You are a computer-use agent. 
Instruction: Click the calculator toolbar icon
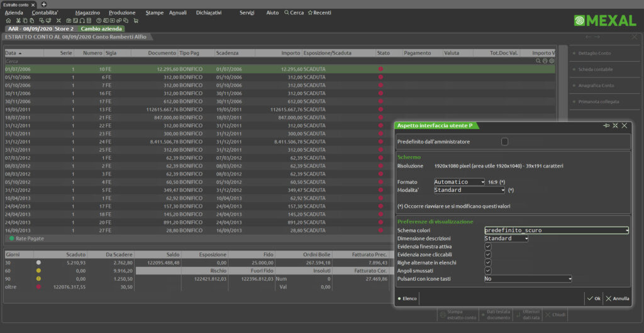point(89,21)
